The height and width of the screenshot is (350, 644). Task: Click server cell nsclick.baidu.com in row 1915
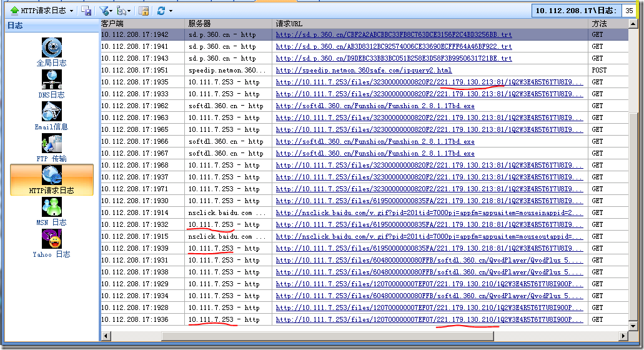227,237
